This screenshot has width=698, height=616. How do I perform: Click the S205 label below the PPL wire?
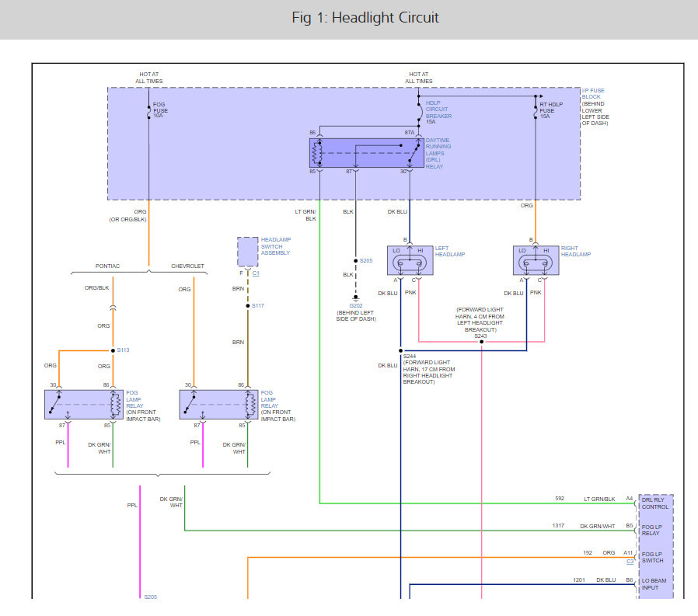(x=151, y=597)
